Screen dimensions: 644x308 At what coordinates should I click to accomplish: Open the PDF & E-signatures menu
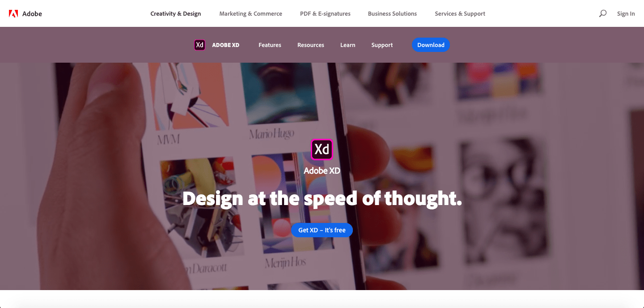click(325, 13)
